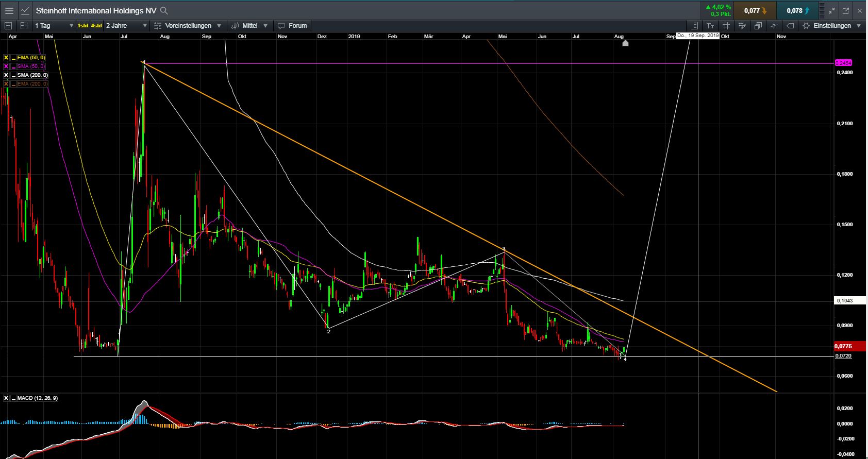Open the list view icon
This screenshot has width=868, height=459.
pos(8,25)
